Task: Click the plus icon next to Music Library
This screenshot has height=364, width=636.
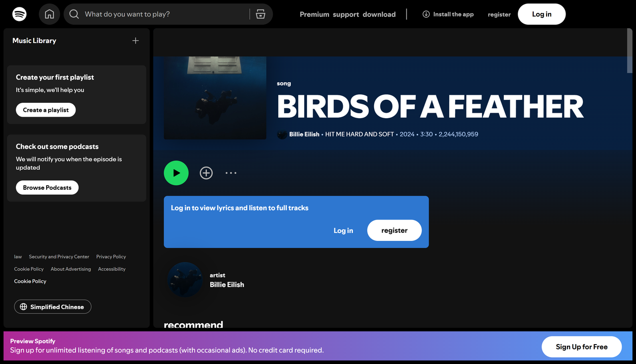Action: [135, 41]
